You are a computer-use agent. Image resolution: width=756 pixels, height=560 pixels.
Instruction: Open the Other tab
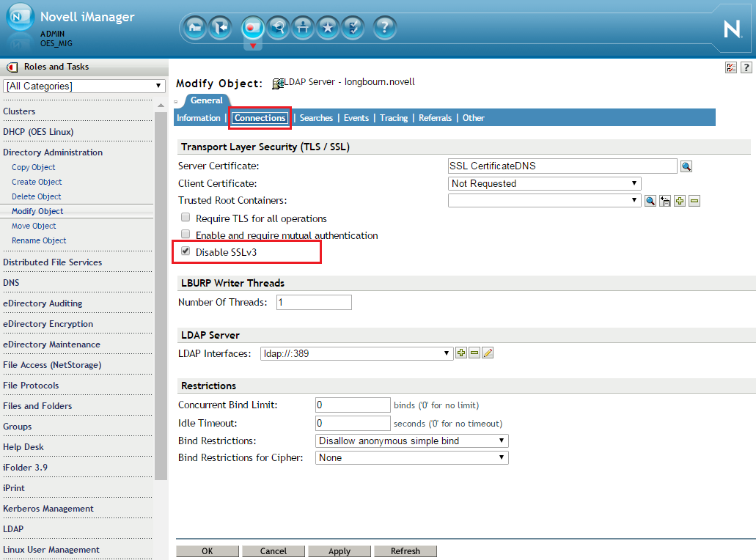[474, 118]
